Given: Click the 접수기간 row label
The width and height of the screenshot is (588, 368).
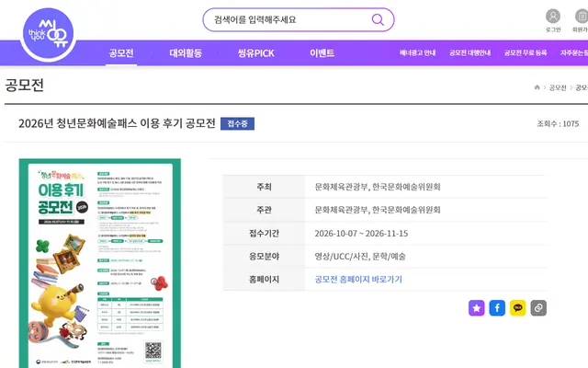Looking at the screenshot, I should [x=264, y=233].
